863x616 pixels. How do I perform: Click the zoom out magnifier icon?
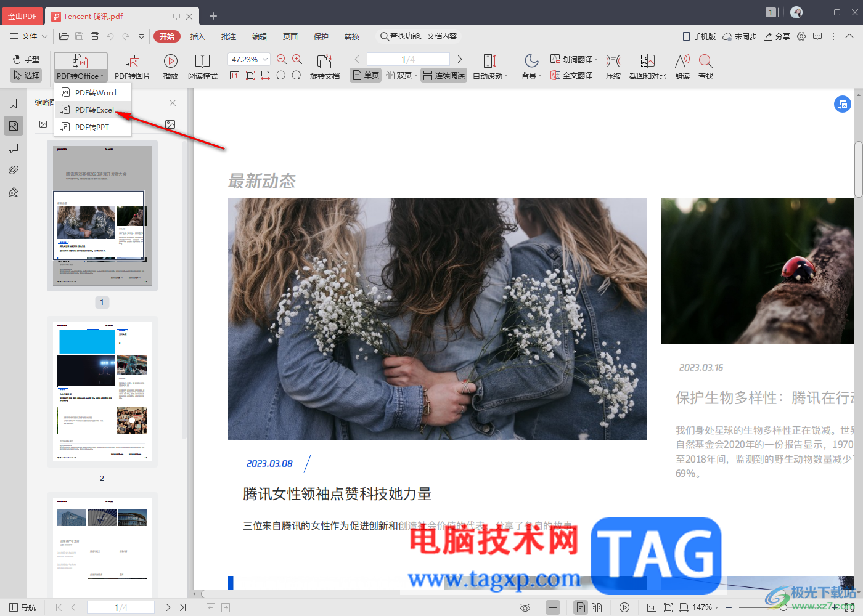[x=282, y=59]
